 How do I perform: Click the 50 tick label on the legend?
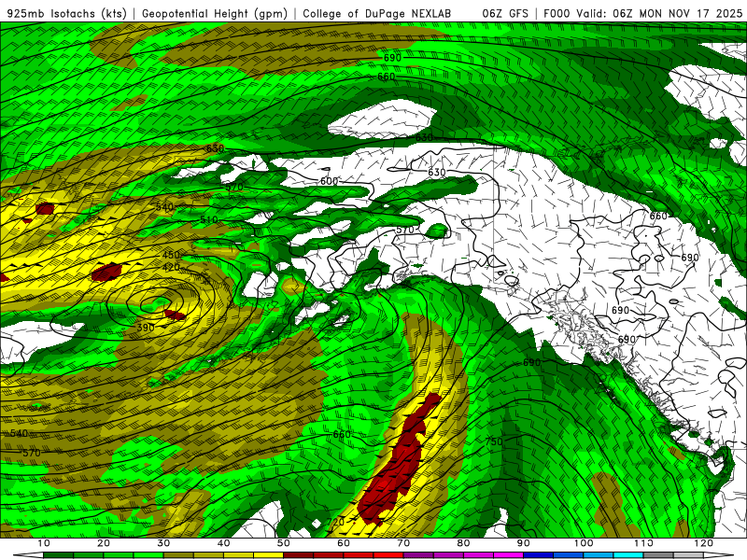click(x=284, y=543)
